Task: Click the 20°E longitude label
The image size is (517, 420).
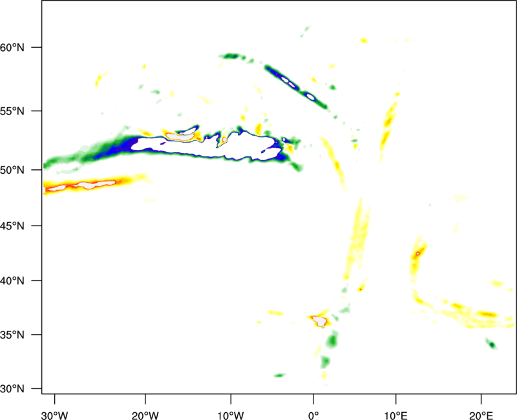Action: (x=481, y=415)
